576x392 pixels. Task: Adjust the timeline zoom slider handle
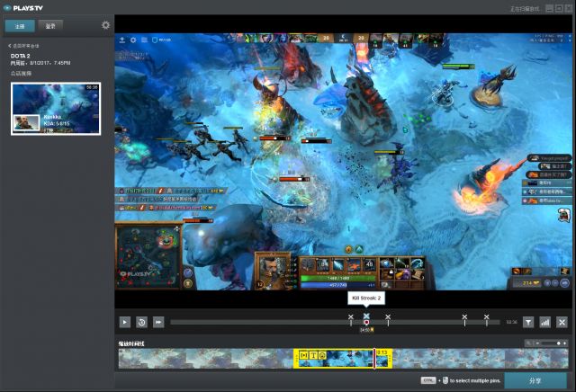(x=558, y=343)
